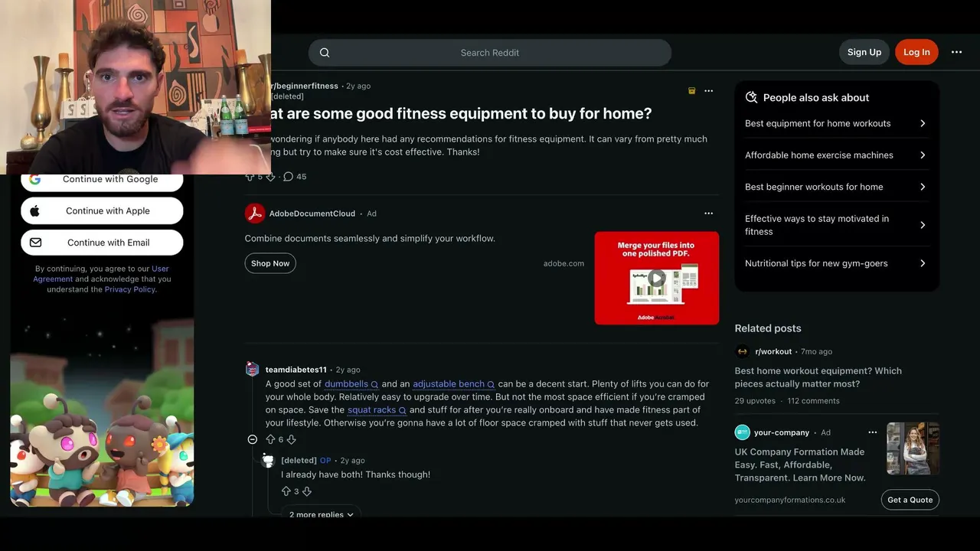The width and height of the screenshot is (980, 551).
Task: Click the "Related posts" heading
Action: coord(768,328)
